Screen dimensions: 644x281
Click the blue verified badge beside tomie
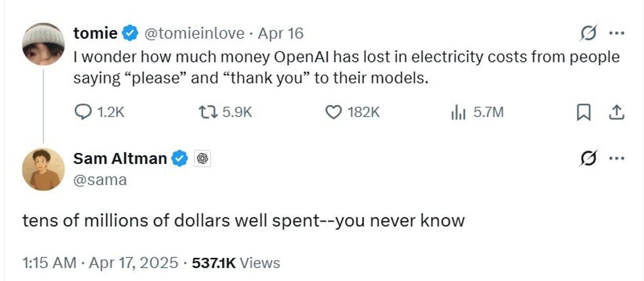coord(131,32)
